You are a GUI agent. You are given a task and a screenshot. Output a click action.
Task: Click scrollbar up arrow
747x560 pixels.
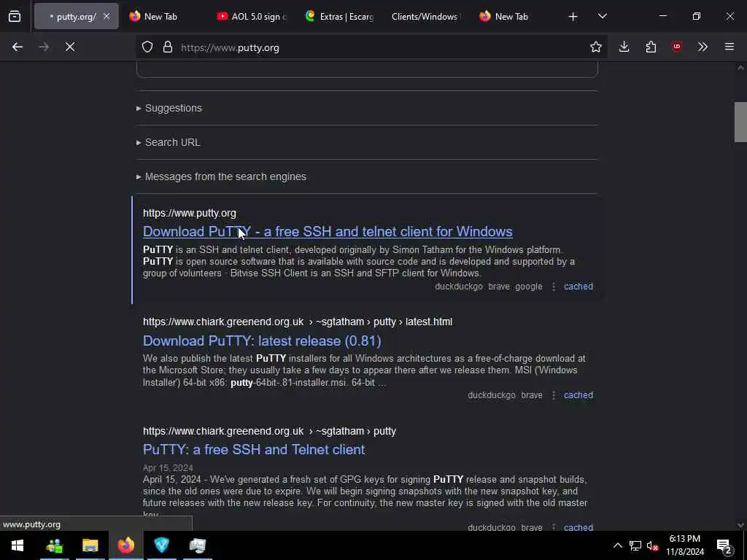(740, 68)
